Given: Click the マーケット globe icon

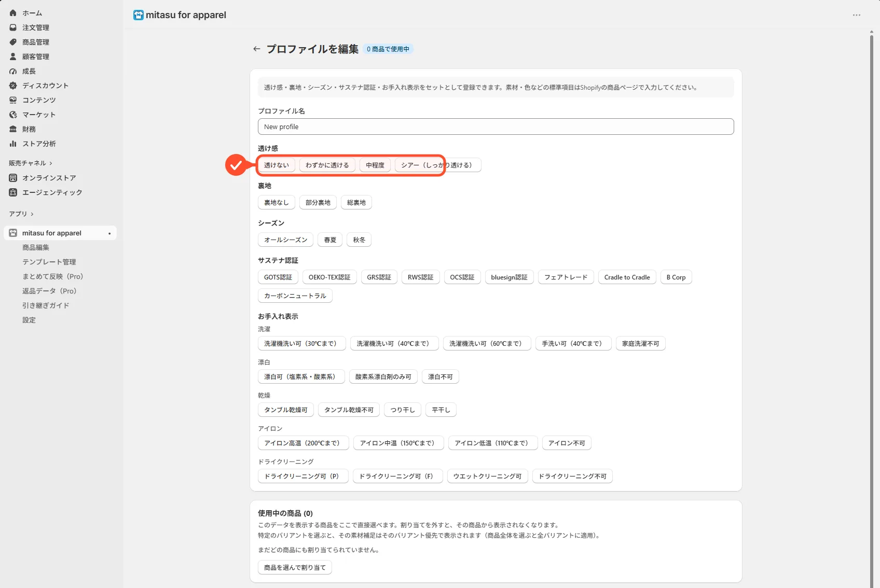Looking at the screenshot, I should (x=13, y=115).
